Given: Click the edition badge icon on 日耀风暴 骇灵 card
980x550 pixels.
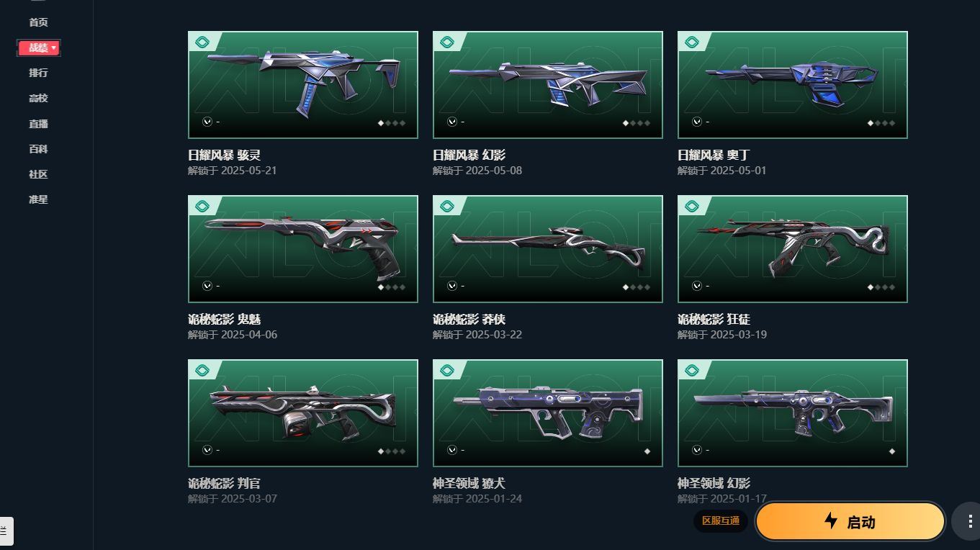Looking at the screenshot, I should click(202, 42).
